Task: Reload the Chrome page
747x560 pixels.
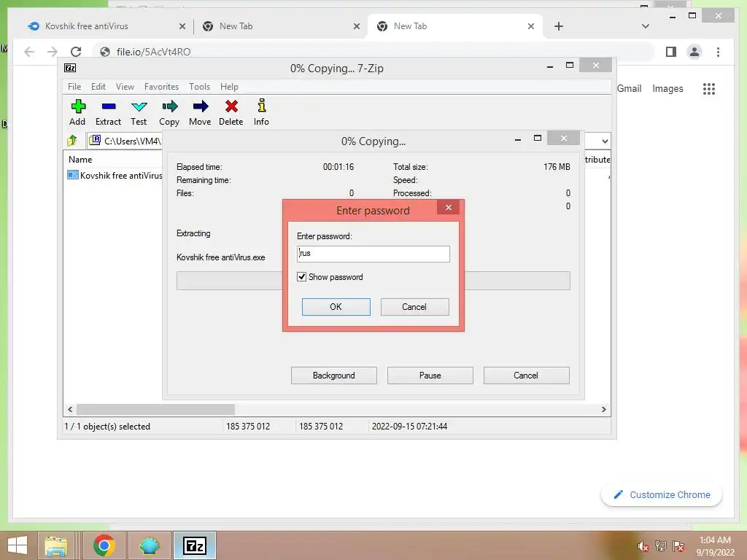Action: 76,52
